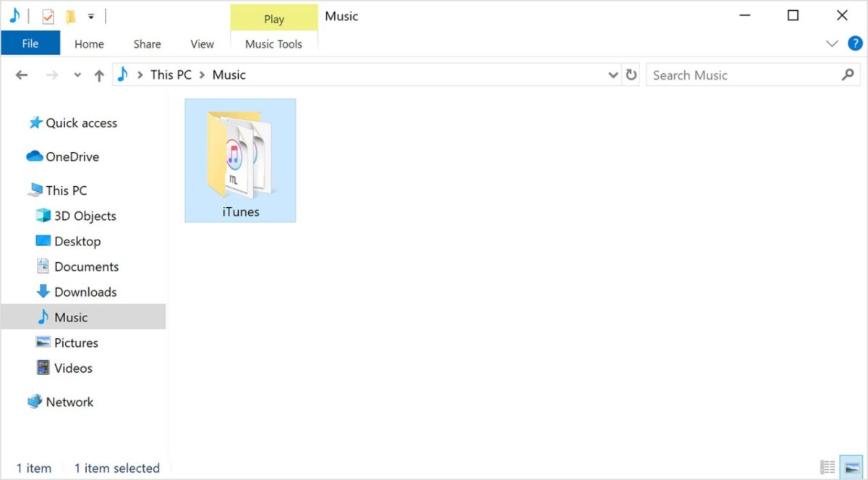Click the music note icon in address bar
Screen dimensions: 868x480
point(122,75)
